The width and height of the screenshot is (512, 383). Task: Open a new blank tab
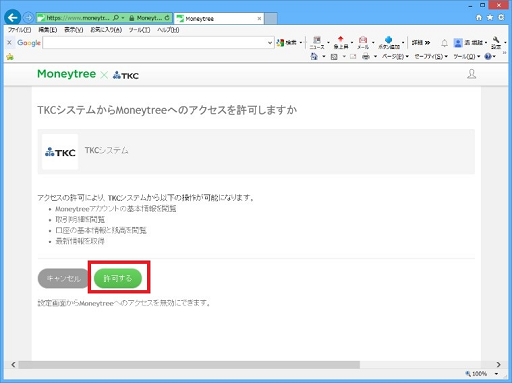coord(271,19)
